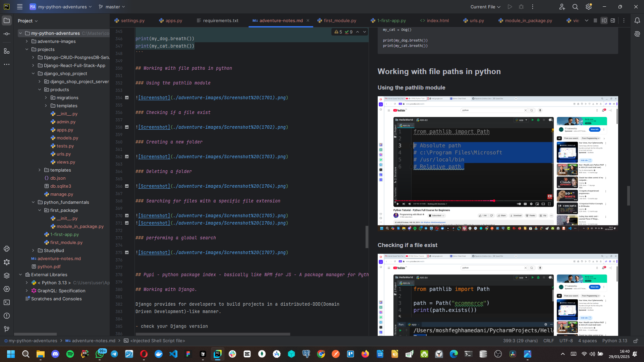Open the Notifications bell

(x=637, y=20)
